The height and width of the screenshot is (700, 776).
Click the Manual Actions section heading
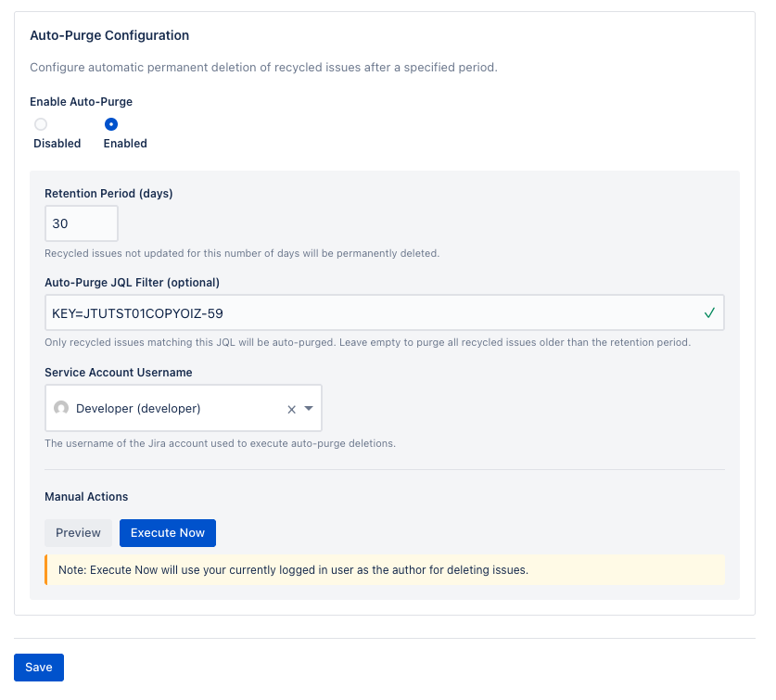[86, 497]
